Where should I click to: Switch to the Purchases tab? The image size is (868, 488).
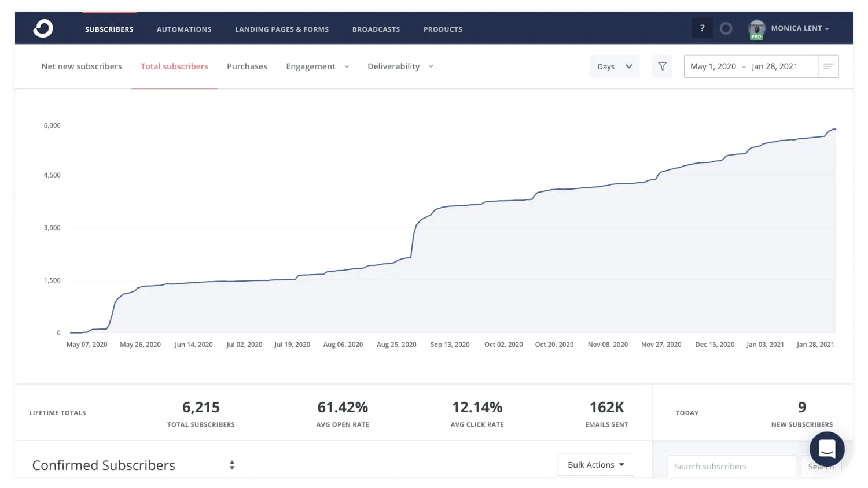[x=247, y=66]
